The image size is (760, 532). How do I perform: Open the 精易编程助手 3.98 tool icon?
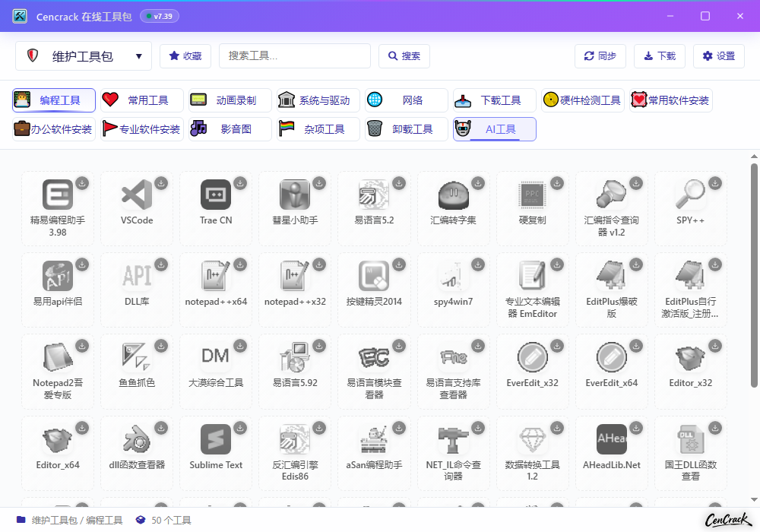pos(58,195)
